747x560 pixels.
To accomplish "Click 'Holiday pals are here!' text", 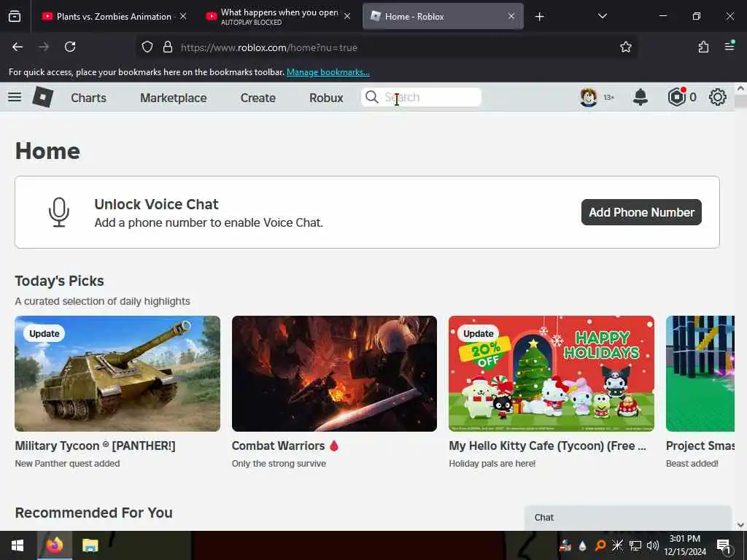I will pos(492,463).
